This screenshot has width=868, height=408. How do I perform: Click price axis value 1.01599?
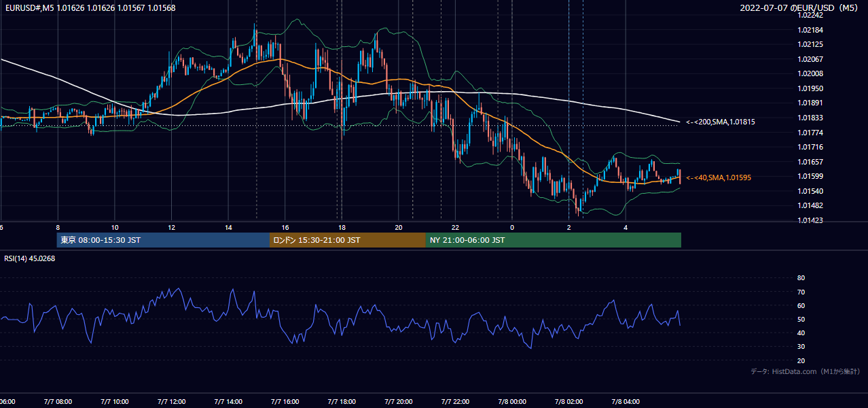[x=811, y=176]
